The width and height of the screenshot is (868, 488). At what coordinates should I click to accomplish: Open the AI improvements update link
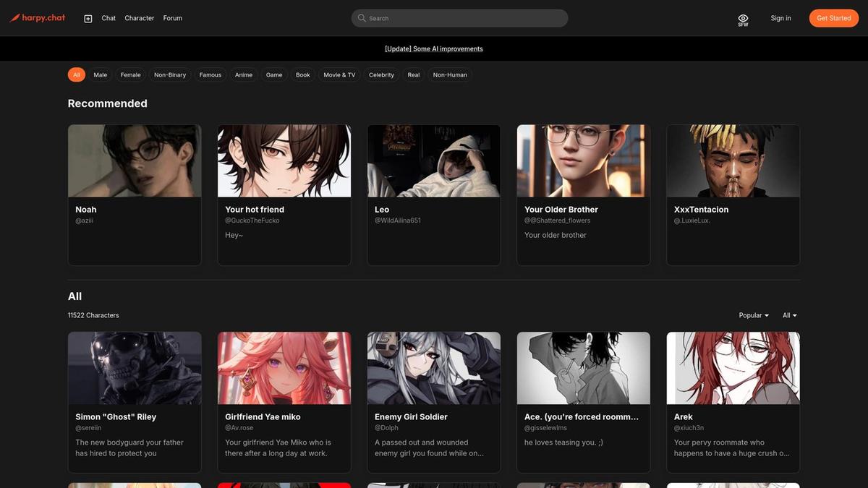point(434,49)
